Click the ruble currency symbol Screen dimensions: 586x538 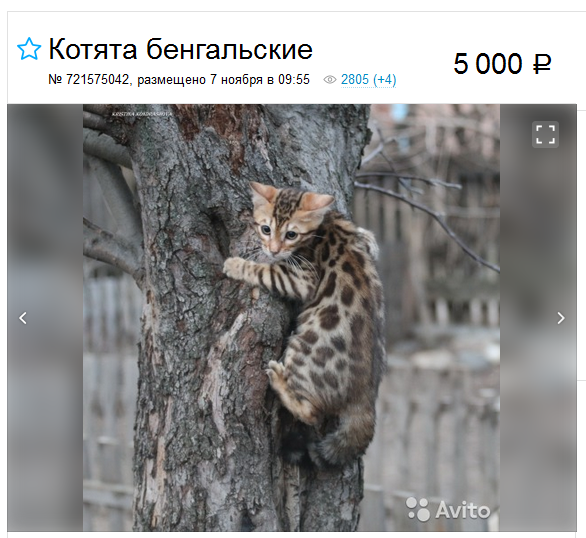pos(542,64)
